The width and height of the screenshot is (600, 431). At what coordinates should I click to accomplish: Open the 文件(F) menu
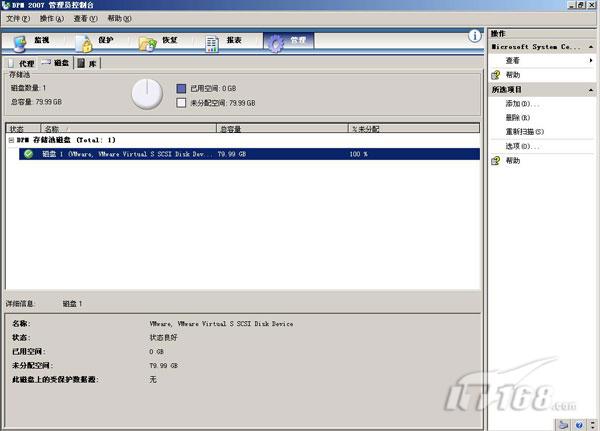tap(18, 18)
